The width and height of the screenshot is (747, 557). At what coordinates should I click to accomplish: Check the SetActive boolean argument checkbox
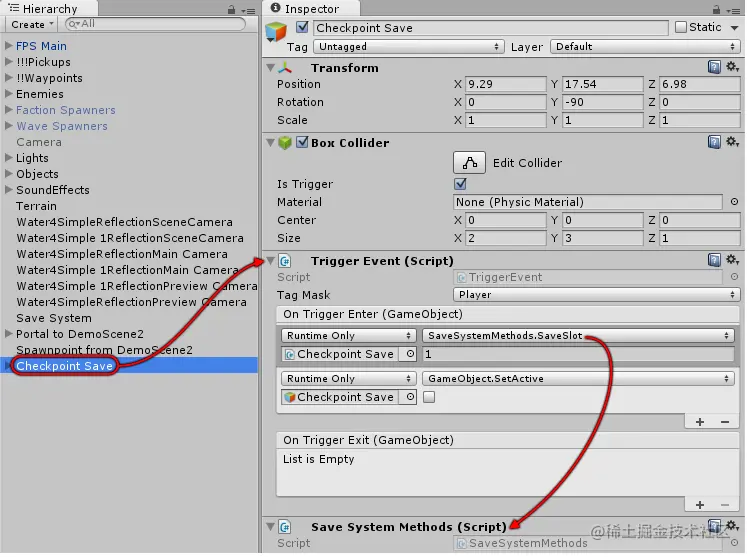(429, 397)
